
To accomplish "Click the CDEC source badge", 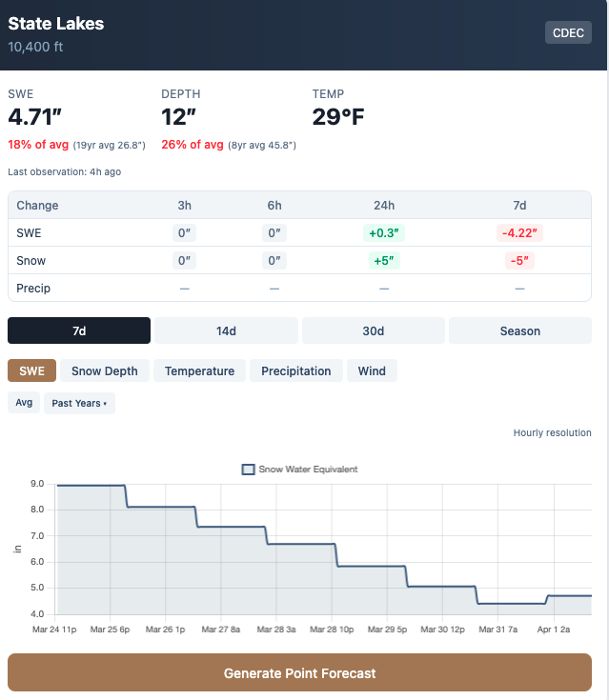I will [x=568, y=32].
